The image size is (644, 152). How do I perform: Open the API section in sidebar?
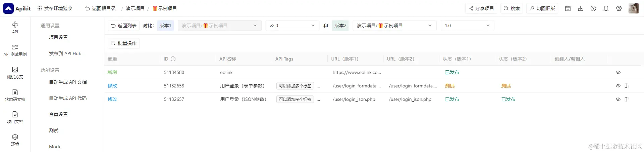click(x=15, y=28)
